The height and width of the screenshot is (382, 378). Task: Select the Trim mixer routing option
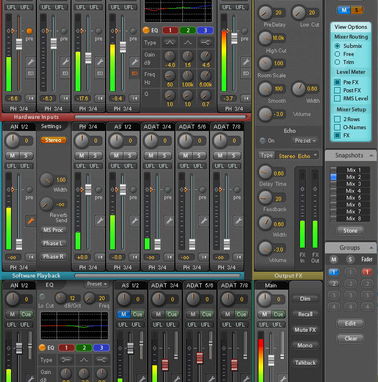337,62
